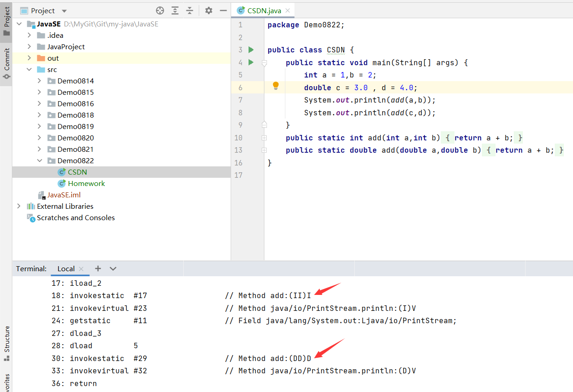Open the Project view dropdown

click(64, 11)
